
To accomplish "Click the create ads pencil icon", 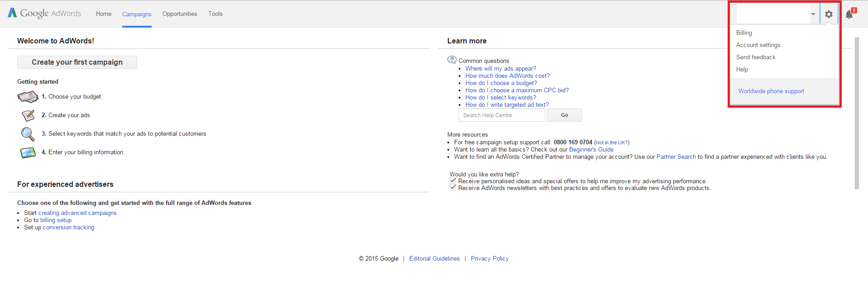I will 28,115.
